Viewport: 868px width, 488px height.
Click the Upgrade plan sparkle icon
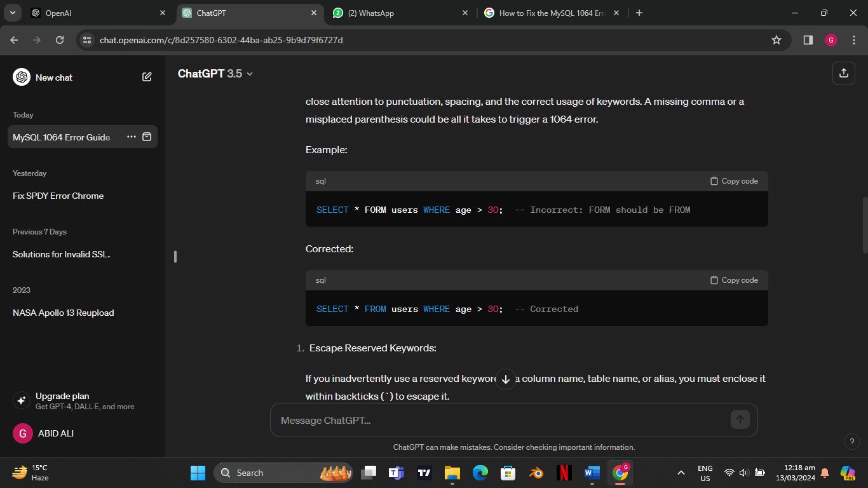(x=21, y=400)
